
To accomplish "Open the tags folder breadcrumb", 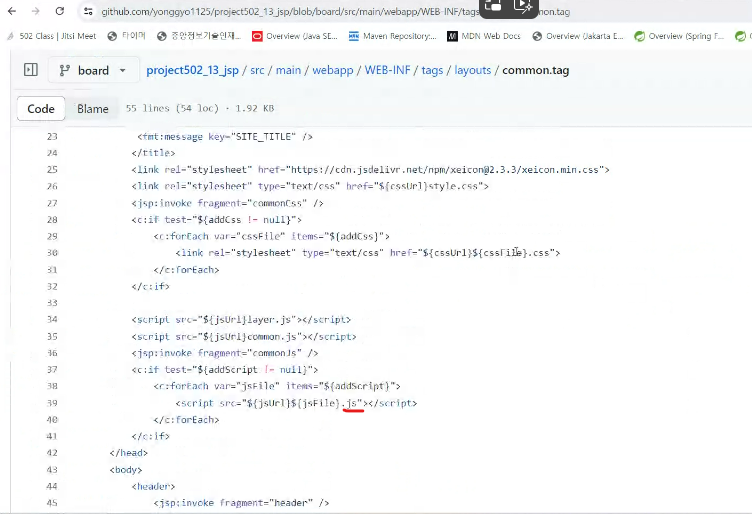I will [432, 70].
